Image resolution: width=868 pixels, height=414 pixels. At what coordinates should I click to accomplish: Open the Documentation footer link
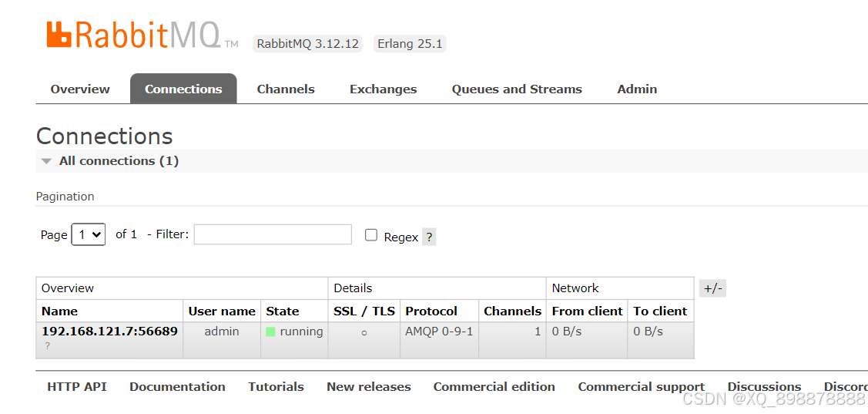(177, 387)
